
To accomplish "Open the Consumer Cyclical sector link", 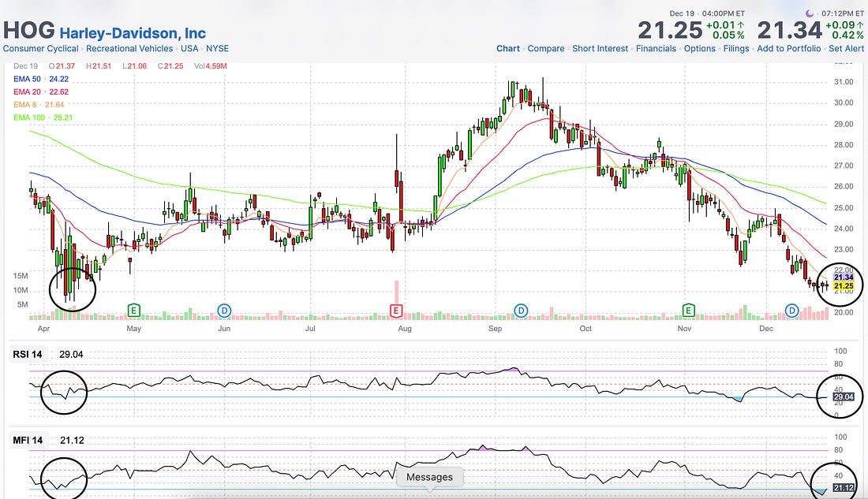I will (x=40, y=49).
